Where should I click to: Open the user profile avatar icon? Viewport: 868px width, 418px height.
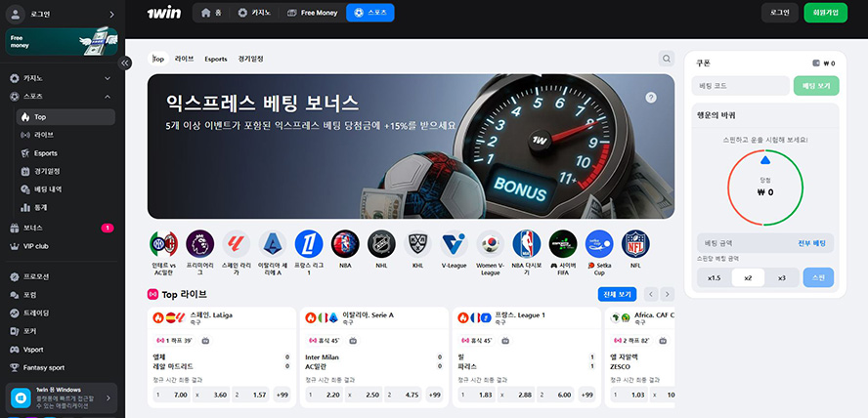pyautogui.click(x=15, y=15)
